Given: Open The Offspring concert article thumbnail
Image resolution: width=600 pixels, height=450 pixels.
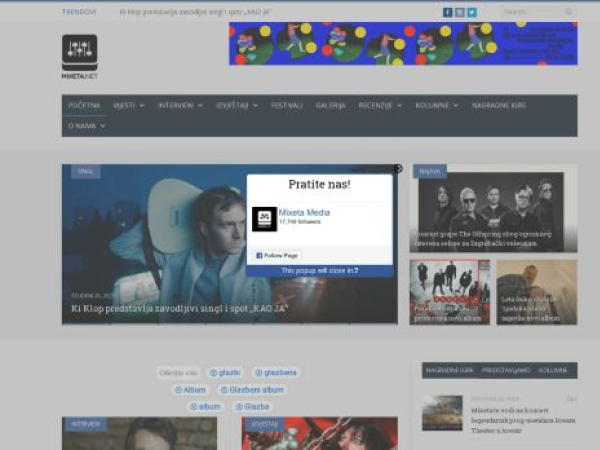Looking at the screenshot, I should click(493, 209).
